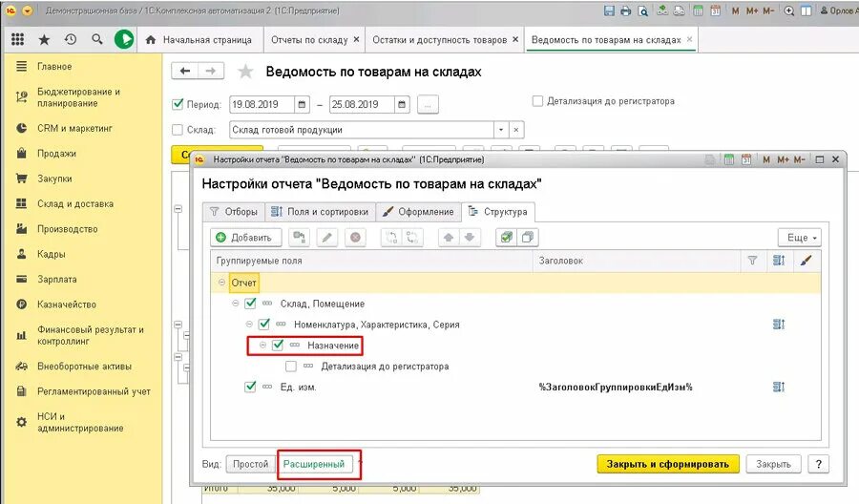Image resolution: width=859 pixels, height=504 pixels.
Task: Click the Добавить button
Action: (x=245, y=238)
